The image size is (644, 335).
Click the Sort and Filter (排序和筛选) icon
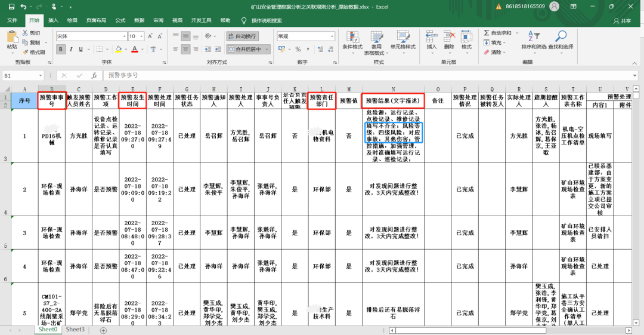coord(534,36)
